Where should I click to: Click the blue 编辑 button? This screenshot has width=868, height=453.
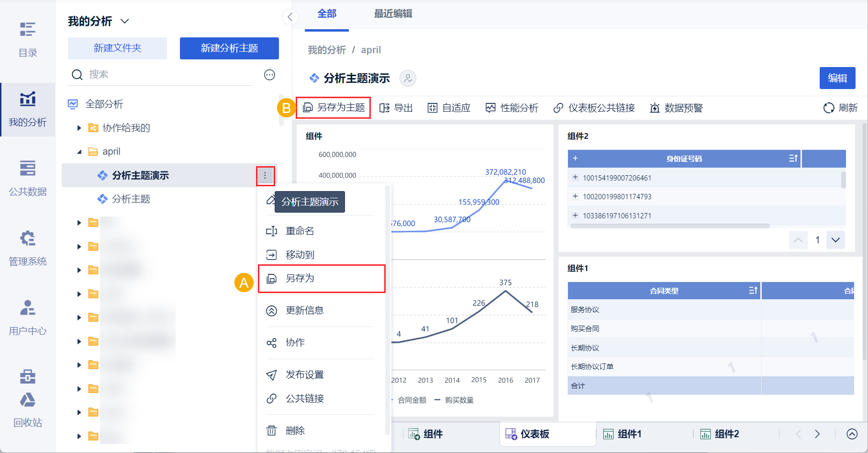pyautogui.click(x=837, y=78)
